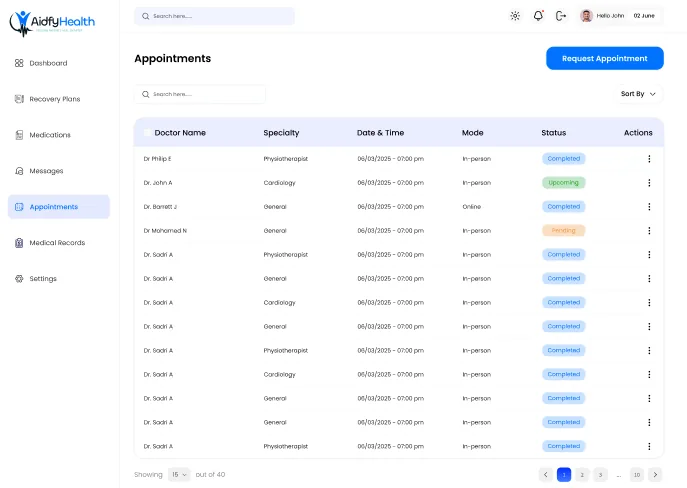Open the Sort By dropdown
The height and width of the screenshot is (488, 687).
(638, 94)
